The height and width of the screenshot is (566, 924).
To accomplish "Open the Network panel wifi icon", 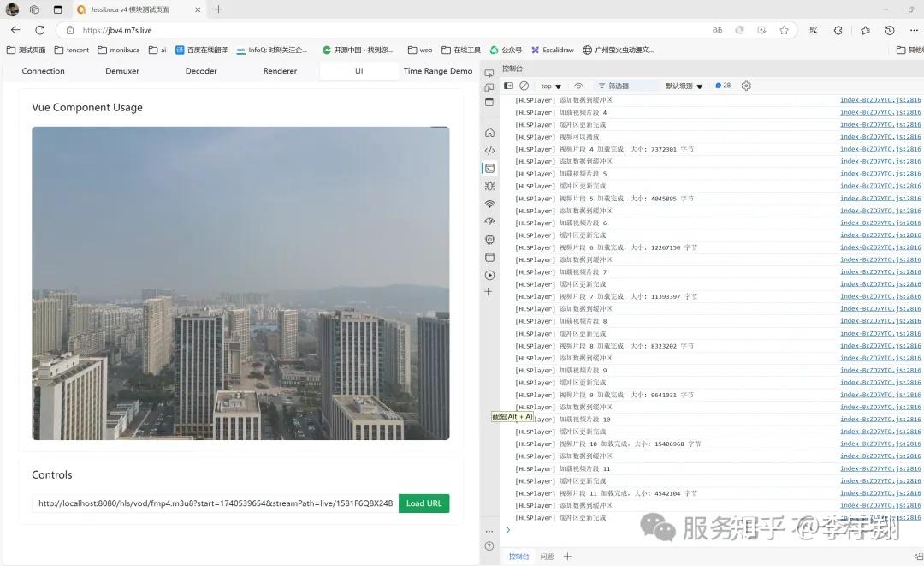I will coord(489,202).
